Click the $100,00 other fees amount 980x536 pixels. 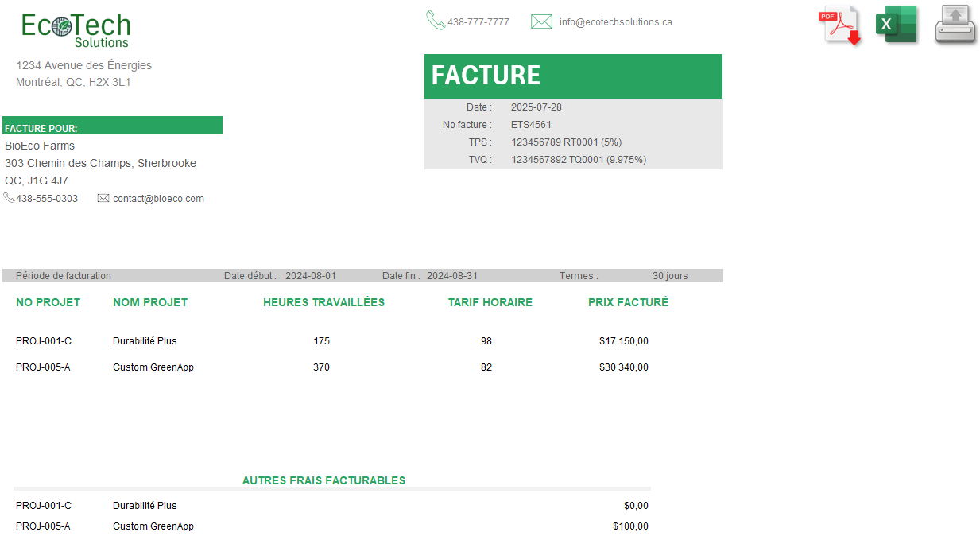coord(630,526)
